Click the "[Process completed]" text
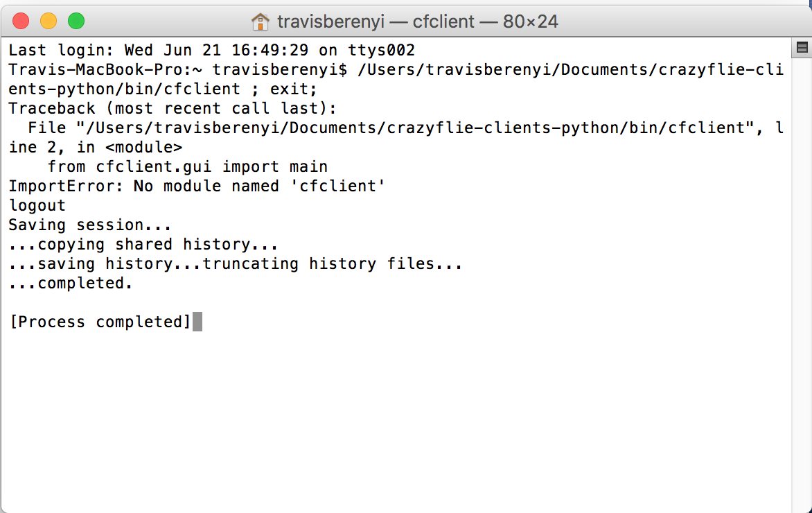812x513 pixels. [100, 322]
